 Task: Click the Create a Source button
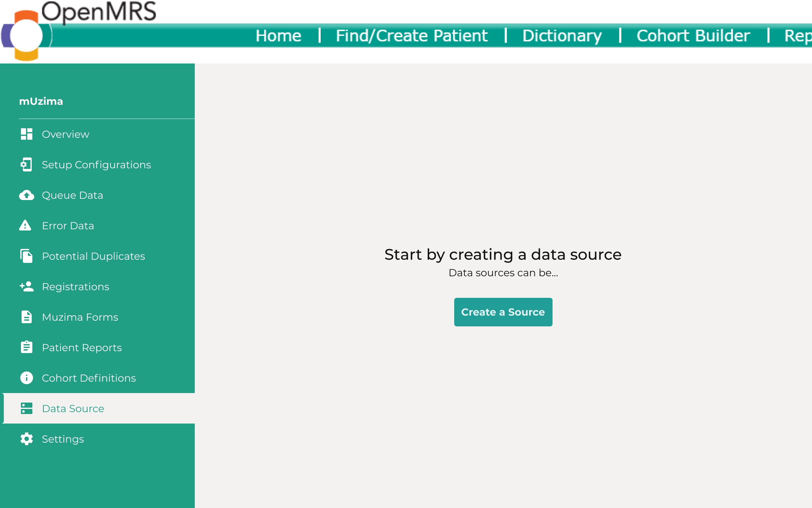503,312
